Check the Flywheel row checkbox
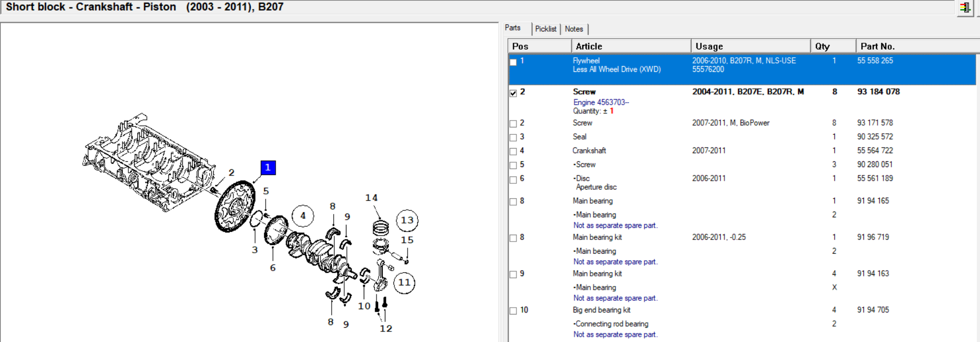The width and height of the screenshot is (980, 342). pos(513,62)
